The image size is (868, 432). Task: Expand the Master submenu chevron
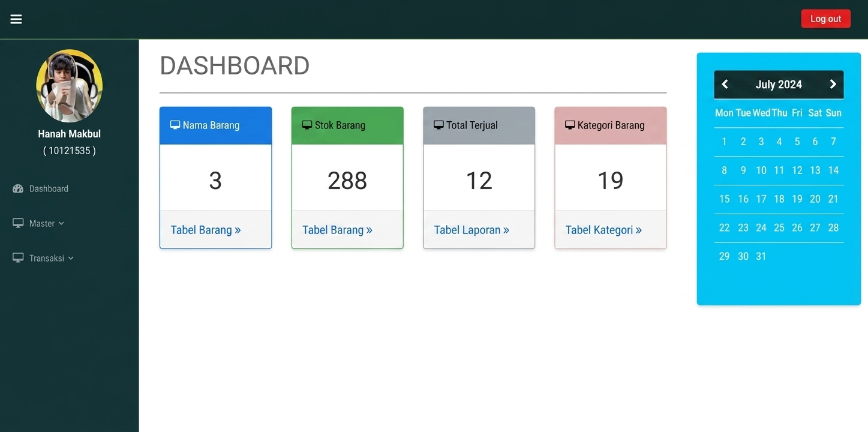[61, 224]
